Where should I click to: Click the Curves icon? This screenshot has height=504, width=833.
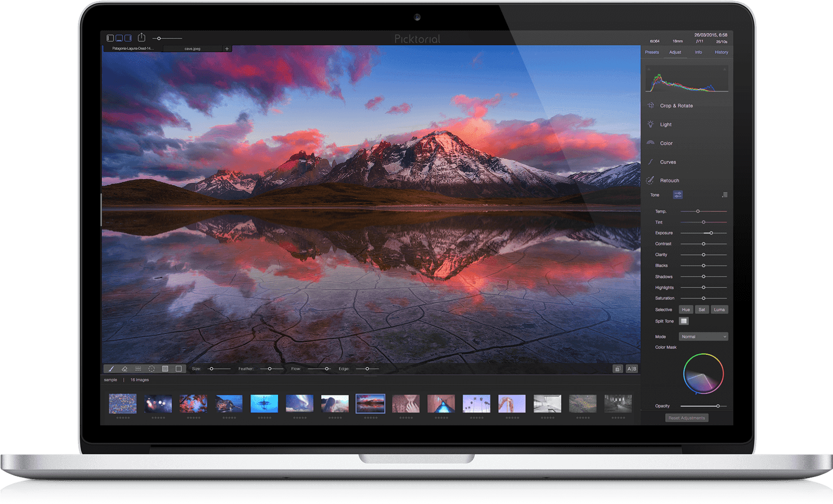pos(650,162)
